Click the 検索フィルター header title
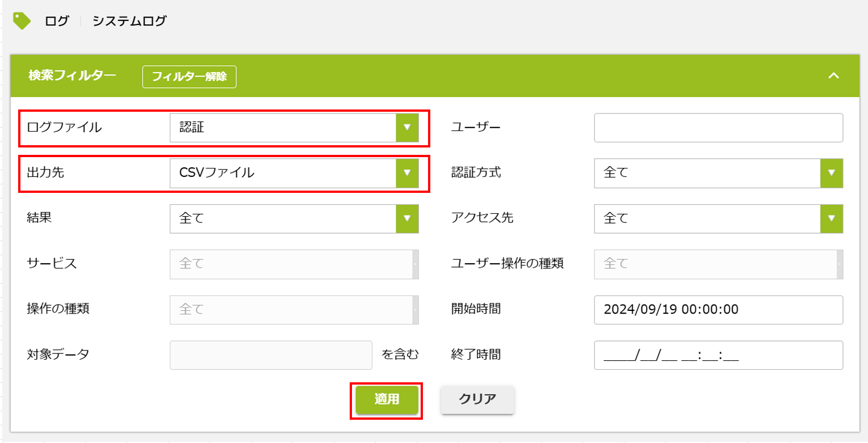 click(x=72, y=75)
